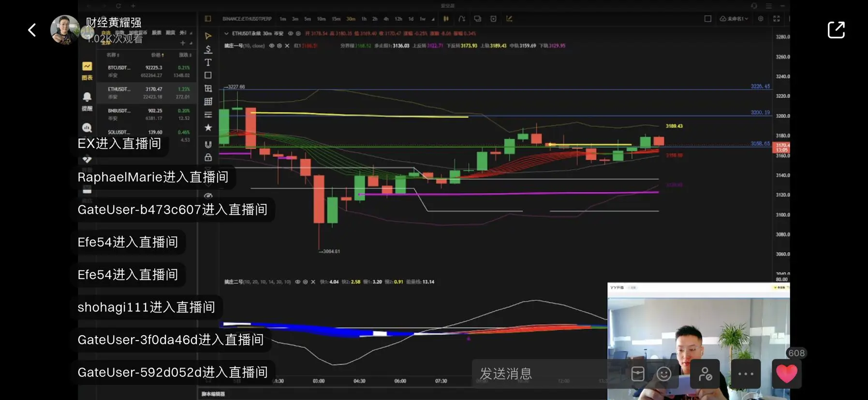
Task: Select the 1m timeframe
Action: pos(283,19)
